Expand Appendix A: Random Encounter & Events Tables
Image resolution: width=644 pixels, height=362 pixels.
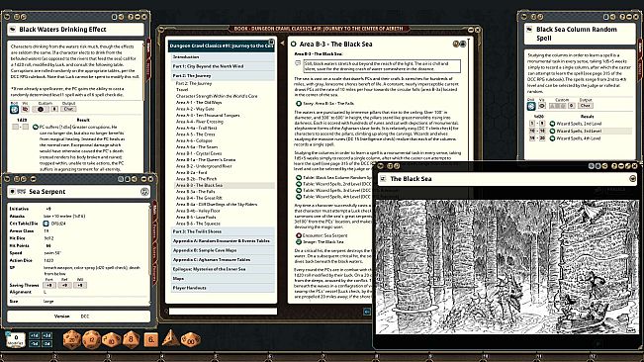point(223,241)
